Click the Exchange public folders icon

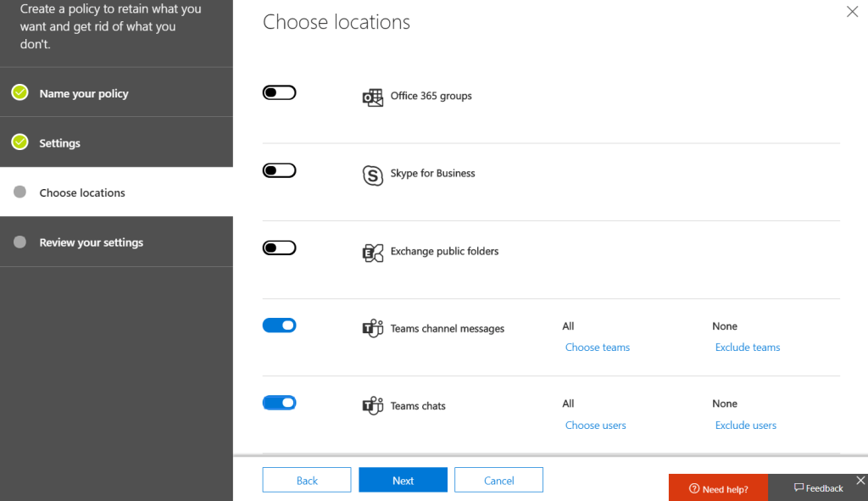[372, 253]
